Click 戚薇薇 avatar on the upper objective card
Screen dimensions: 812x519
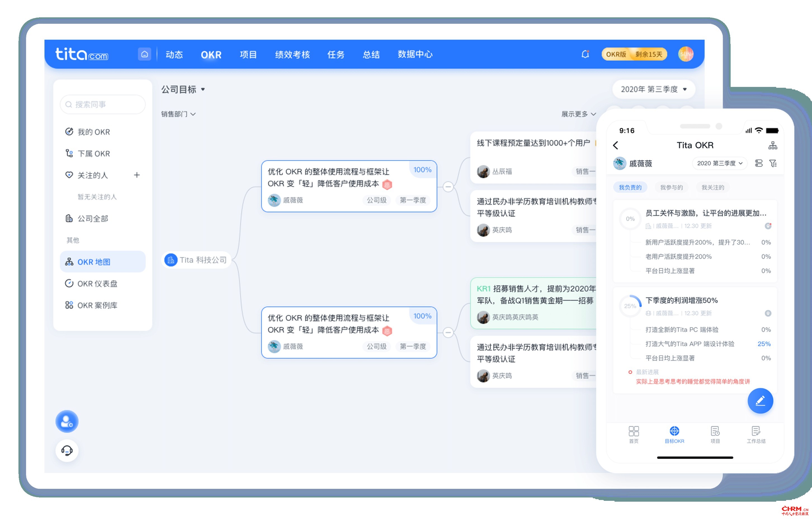(x=274, y=200)
